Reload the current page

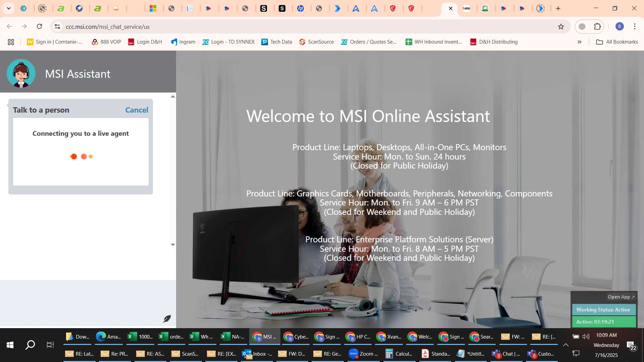39,26
